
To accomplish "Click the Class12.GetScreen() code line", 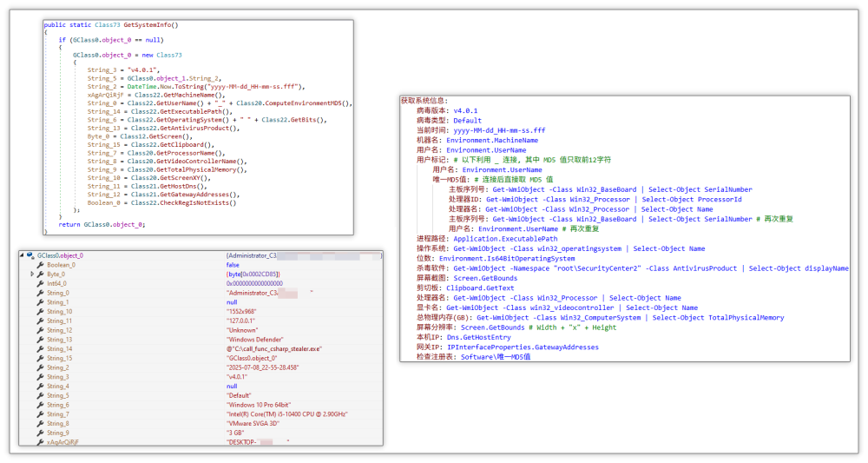I will 140,136.
